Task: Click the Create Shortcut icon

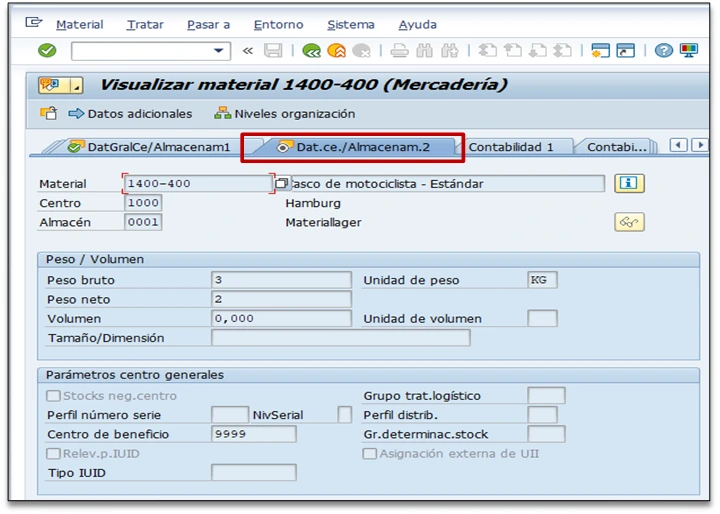Action: (x=625, y=50)
